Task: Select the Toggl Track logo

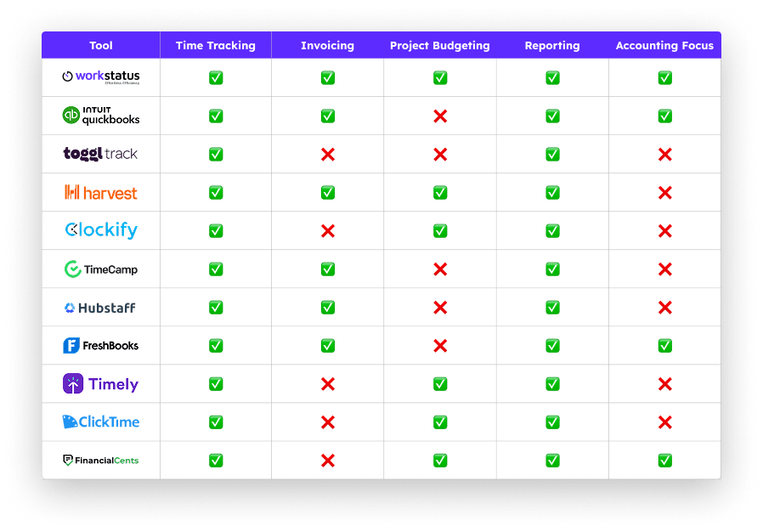Action: 100,154
